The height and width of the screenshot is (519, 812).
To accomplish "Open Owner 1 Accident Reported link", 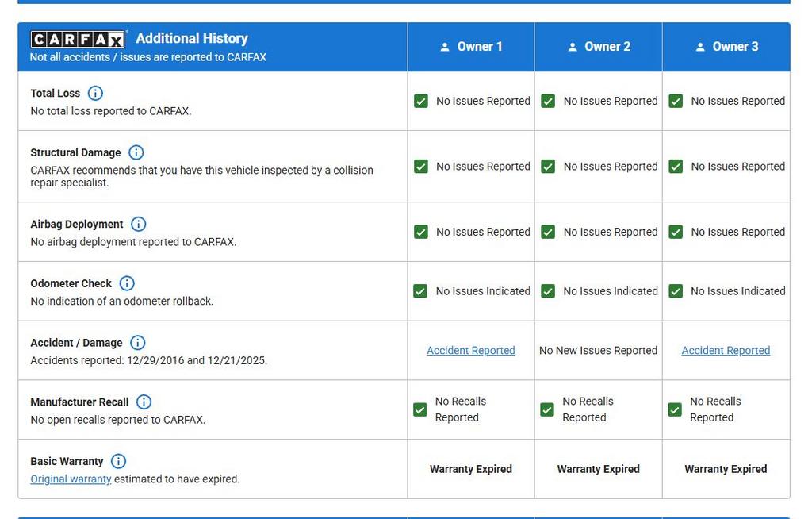I will [470, 351].
